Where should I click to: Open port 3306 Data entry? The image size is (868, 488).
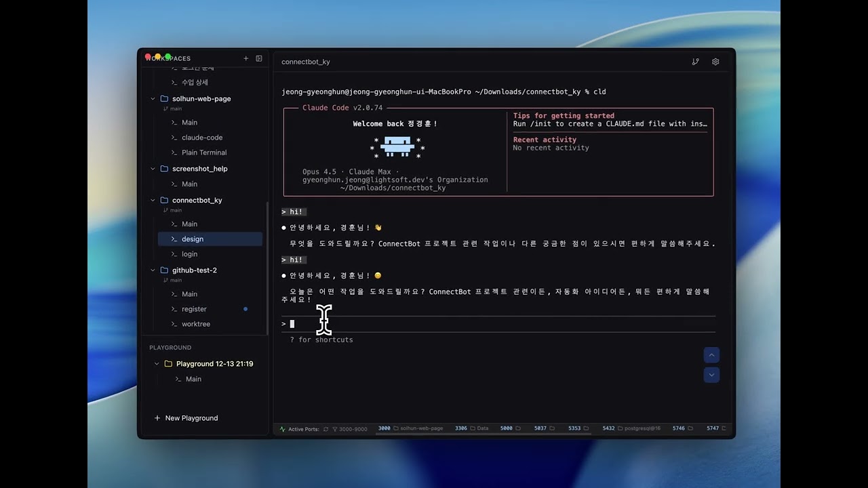tap(471, 428)
